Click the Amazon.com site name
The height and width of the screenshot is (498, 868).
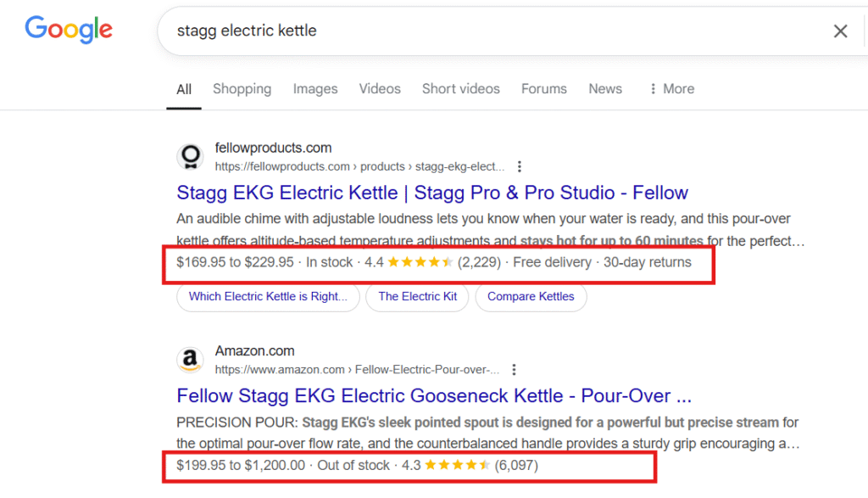coord(254,350)
